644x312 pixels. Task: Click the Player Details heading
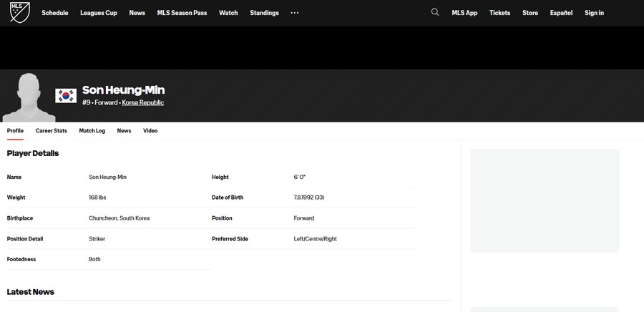click(33, 153)
